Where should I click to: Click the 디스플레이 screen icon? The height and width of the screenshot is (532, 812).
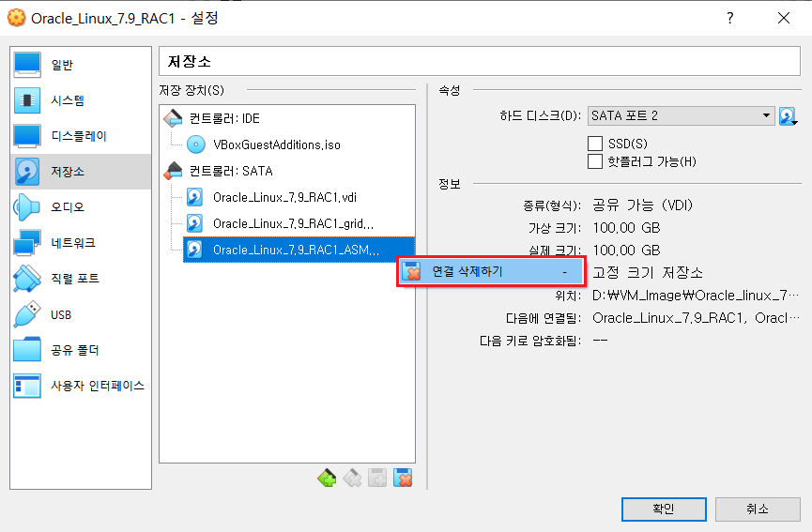[27, 136]
